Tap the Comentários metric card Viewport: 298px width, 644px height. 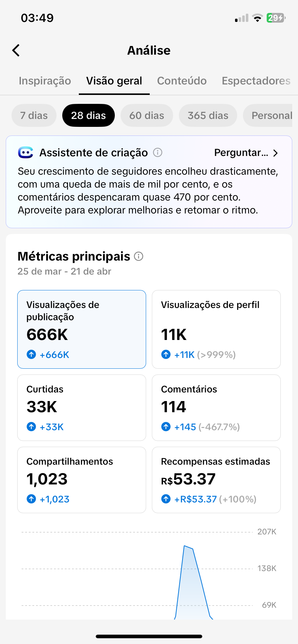pos(216,408)
